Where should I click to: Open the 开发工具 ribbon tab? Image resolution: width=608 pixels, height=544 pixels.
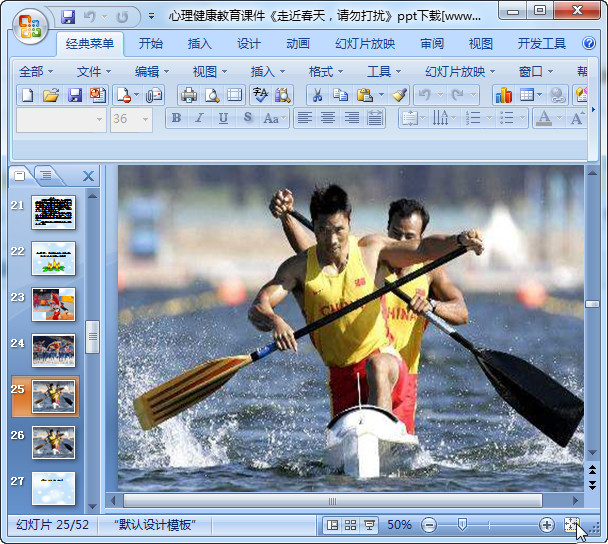[x=541, y=43]
